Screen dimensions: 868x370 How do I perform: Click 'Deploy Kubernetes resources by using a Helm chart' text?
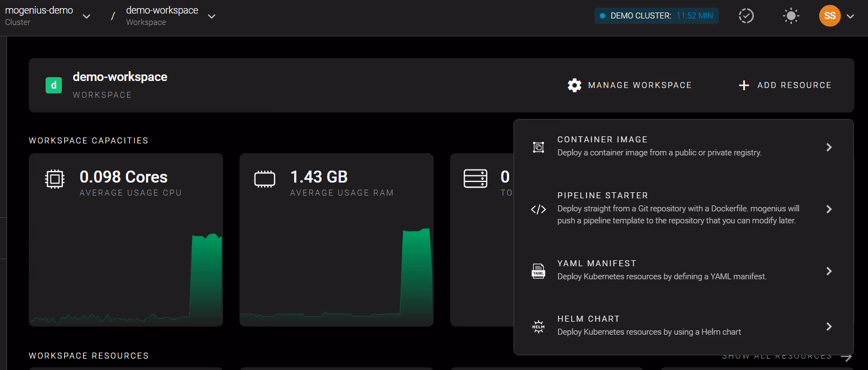[x=649, y=332]
